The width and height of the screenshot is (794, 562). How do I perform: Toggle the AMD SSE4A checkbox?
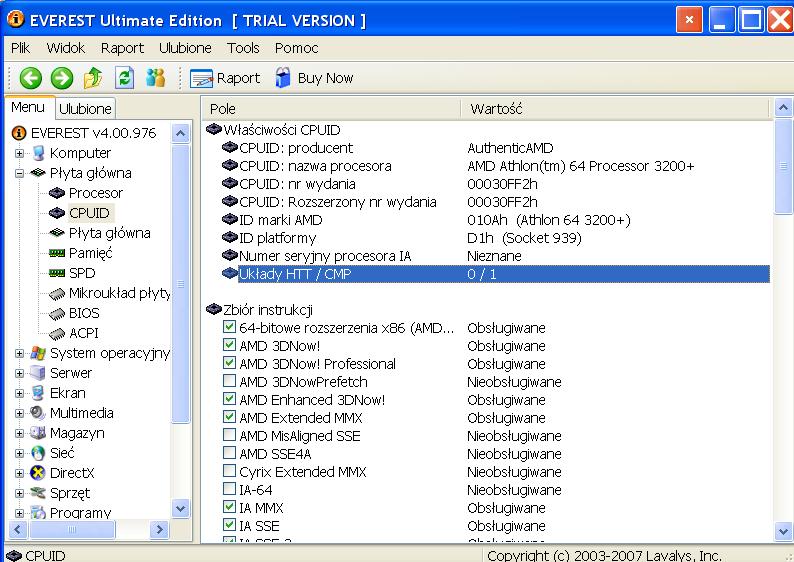point(229,453)
